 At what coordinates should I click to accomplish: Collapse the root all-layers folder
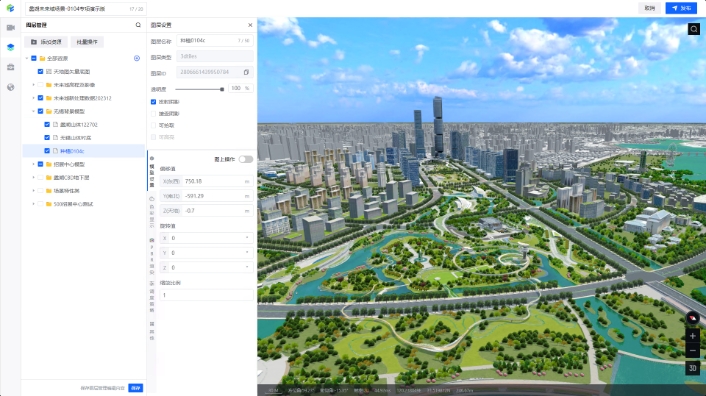(27, 58)
